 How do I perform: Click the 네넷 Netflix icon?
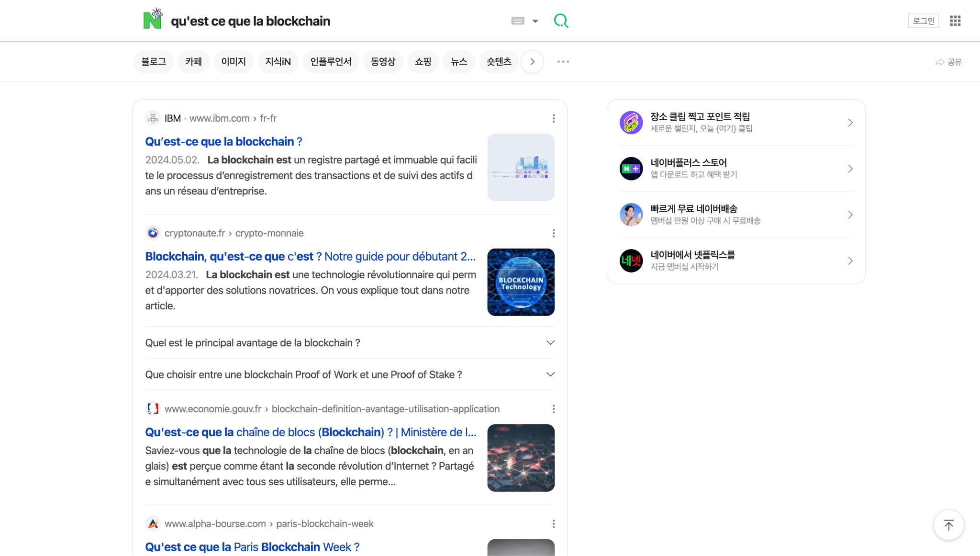pos(631,261)
